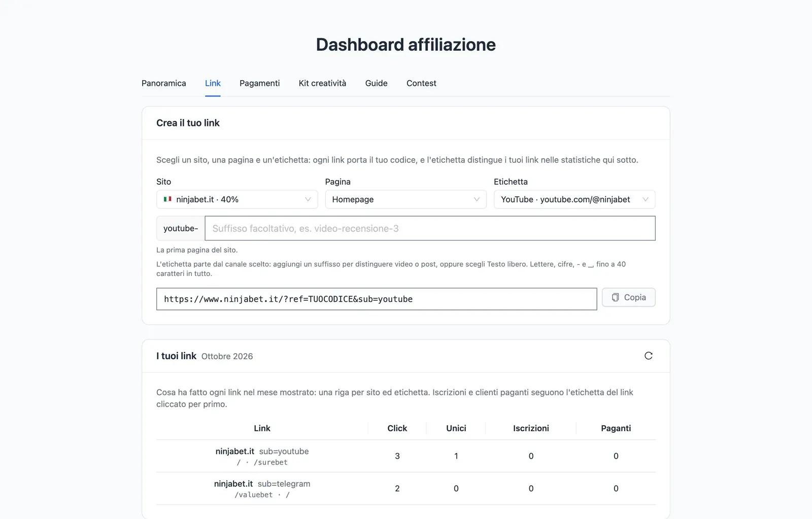This screenshot has width=812, height=519.
Task: Click the Click column header
Action: tap(397, 428)
